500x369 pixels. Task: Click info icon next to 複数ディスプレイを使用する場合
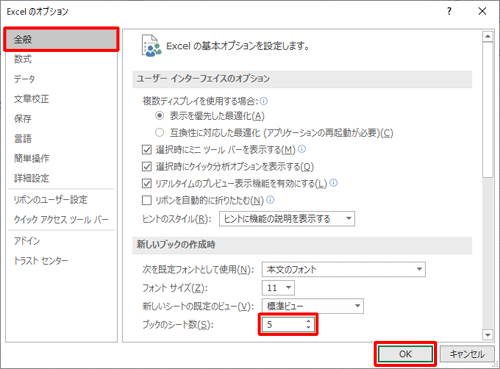(x=264, y=101)
